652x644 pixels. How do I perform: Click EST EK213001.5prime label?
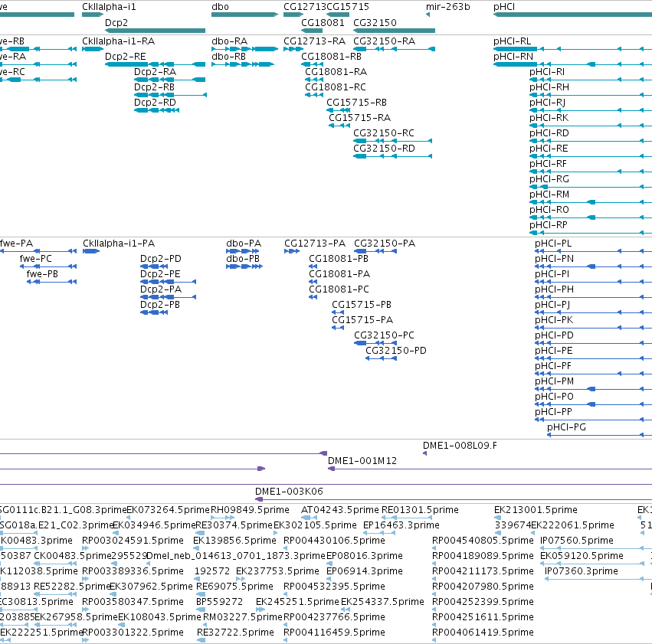point(536,510)
